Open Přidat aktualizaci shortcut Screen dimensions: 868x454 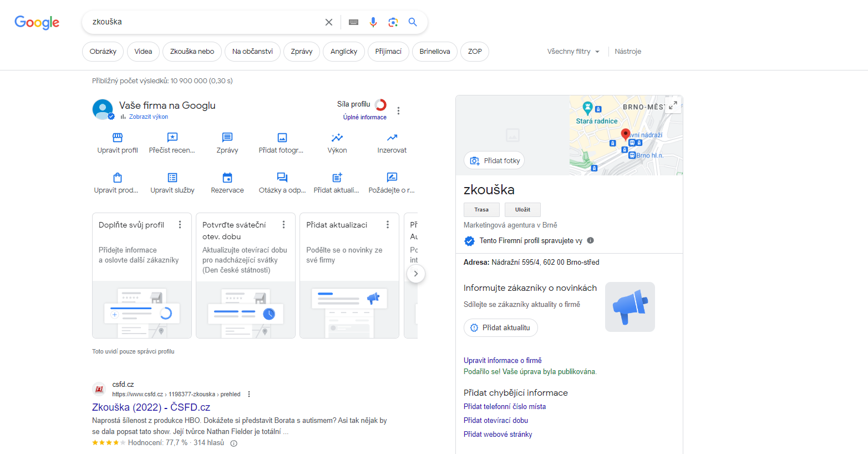point(337,183)
